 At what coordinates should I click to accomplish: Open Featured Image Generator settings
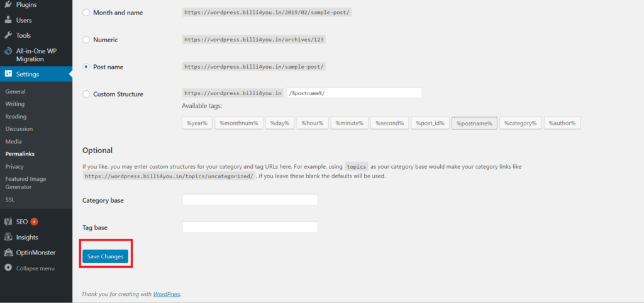pos(25,183)
